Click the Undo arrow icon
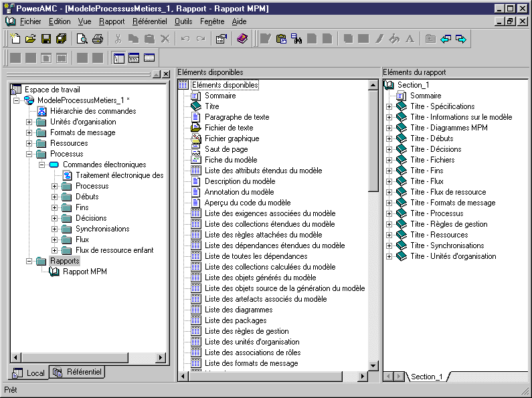Viewport: 532px width, 398px height. tap(185, 39)
